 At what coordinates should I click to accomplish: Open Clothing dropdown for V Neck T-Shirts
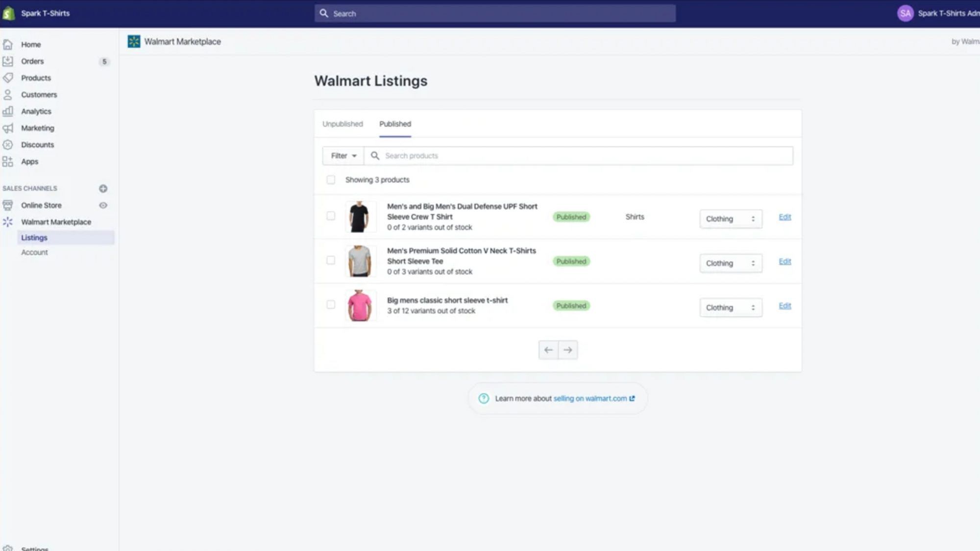(731, 264)
